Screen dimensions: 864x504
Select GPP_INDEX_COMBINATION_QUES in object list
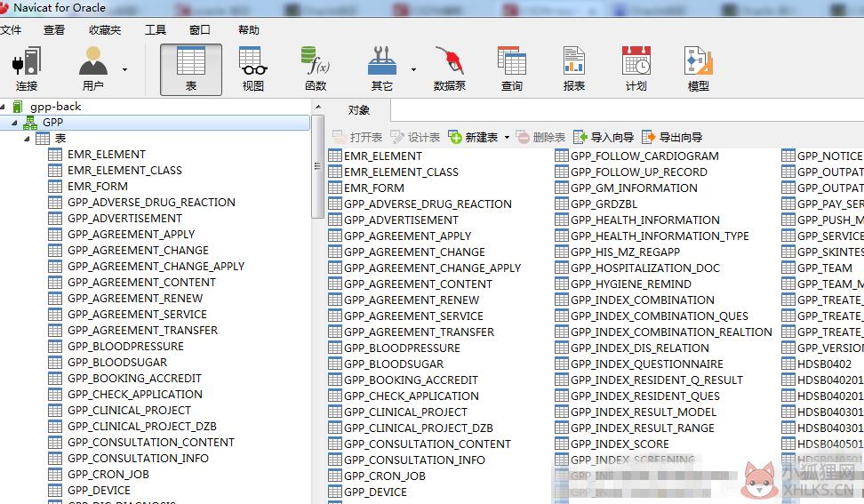pyautogui.click(x=659, y=316)
